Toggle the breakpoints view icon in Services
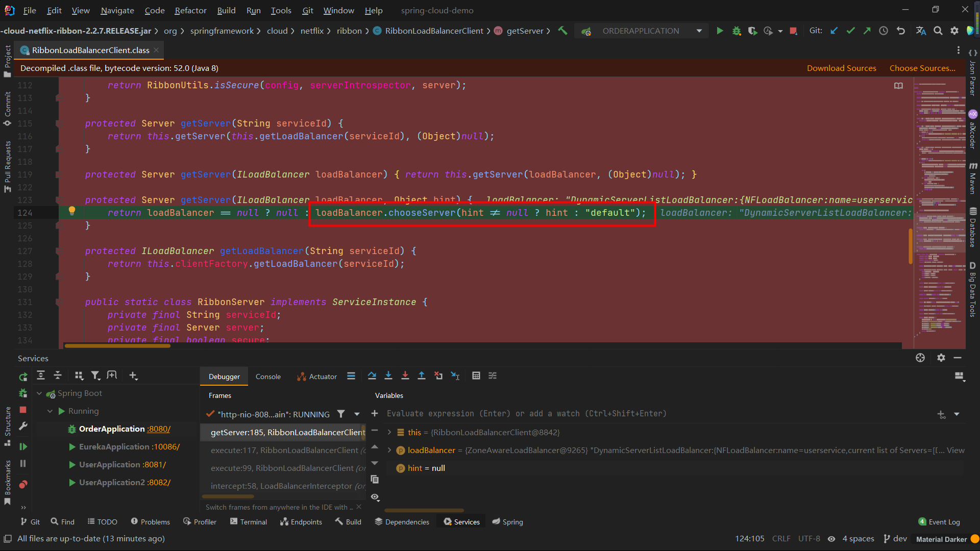Viewport: 980px width, 551px height. coord(23,484)
